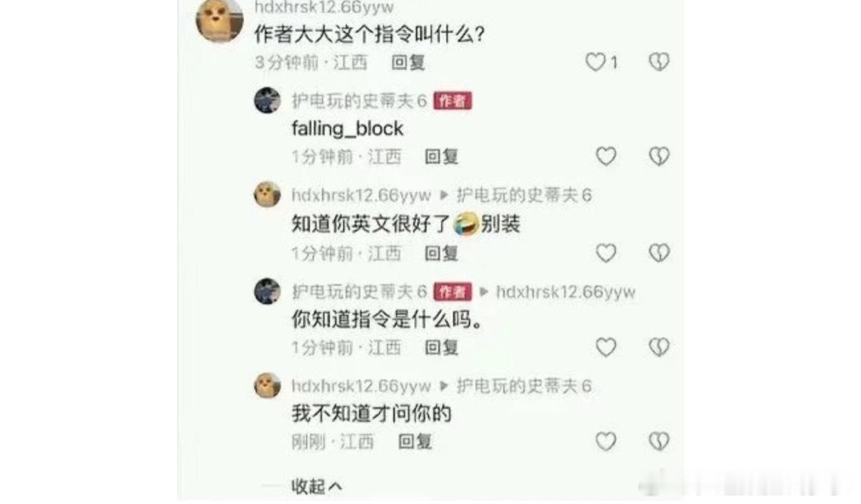Like the '你知道指令是什么吗' reply

[x=605, y=347]
